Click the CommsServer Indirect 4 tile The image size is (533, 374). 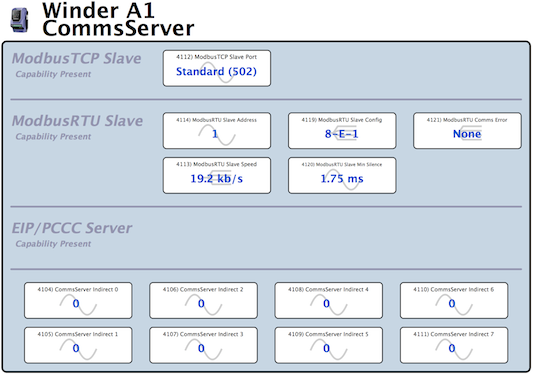[x=329, y=301]
